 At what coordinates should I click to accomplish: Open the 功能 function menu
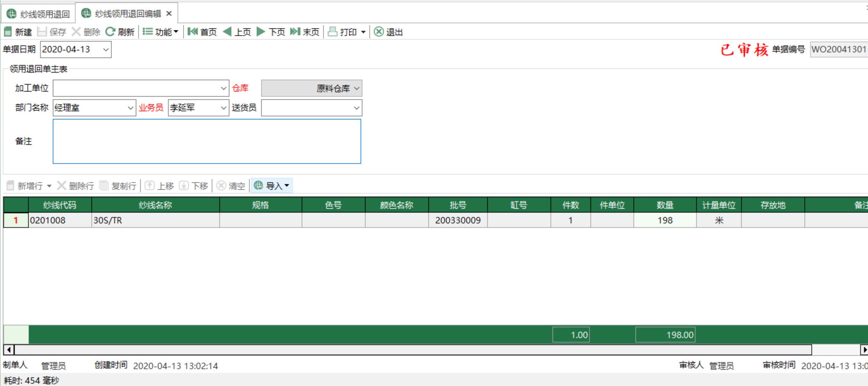pyautogui.click(x=160, y=32)
